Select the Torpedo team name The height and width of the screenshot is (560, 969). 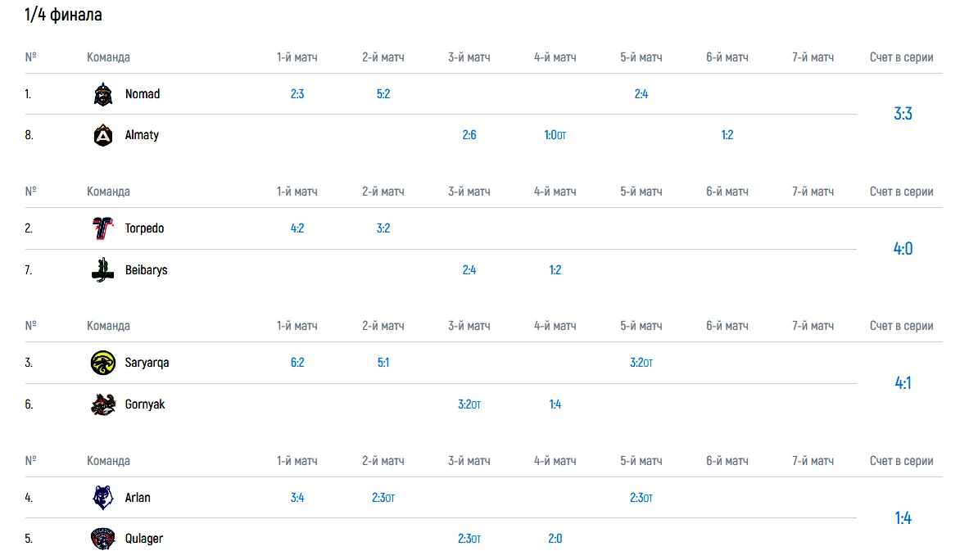144,228
